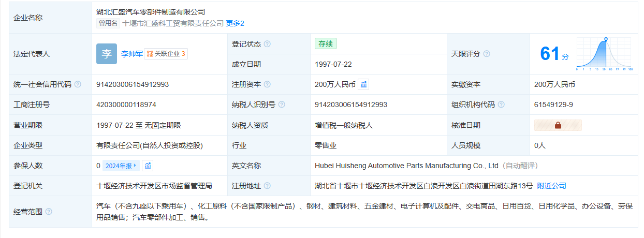Select English name Hubei Huisheng Automotive Parts
The height and width of the screenshot is (238, 644).
point(406,166)
